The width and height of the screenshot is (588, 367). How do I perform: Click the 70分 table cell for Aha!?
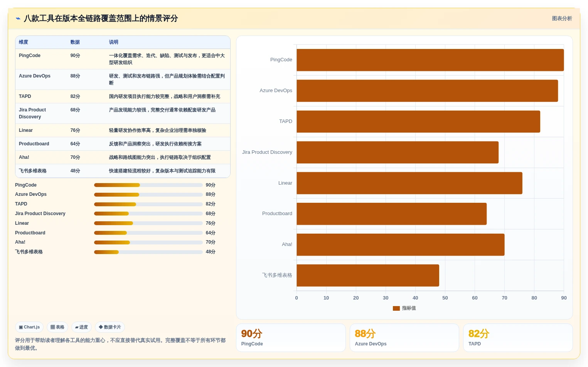tap(75, 157)
